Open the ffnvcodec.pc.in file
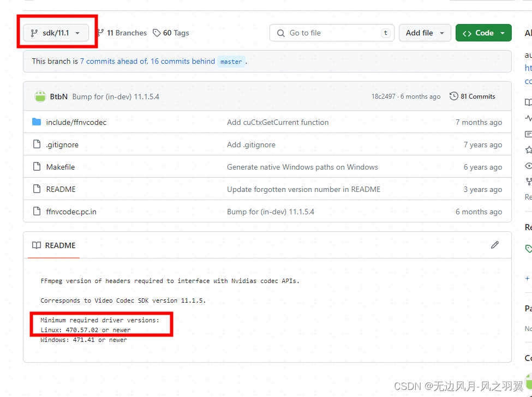The width and height of the screenshot is (532, 397). click(71, 212)
